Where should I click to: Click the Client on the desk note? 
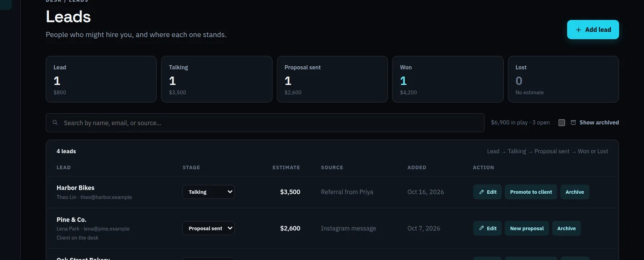77,238
